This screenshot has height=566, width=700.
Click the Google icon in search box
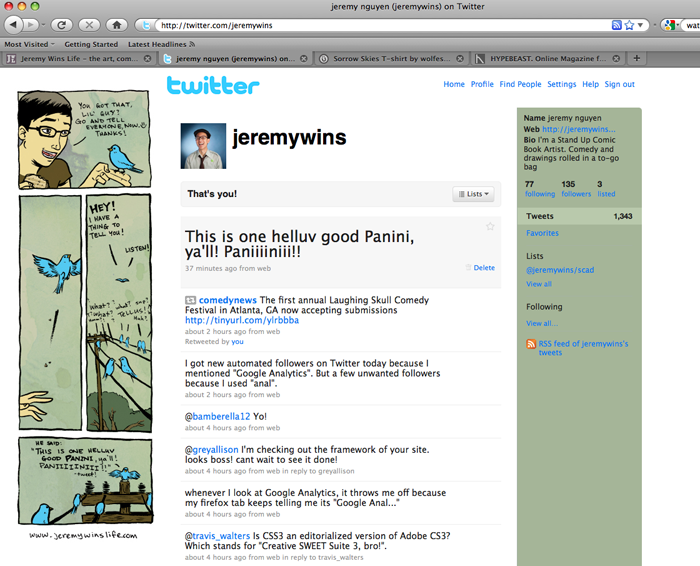pyautogui.click(x=669, y=25)
